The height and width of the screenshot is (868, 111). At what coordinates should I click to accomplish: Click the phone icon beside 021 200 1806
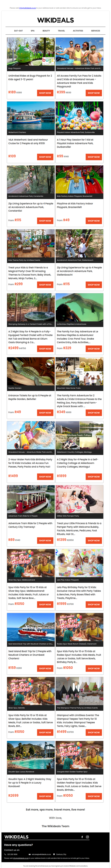(x=5, y=854)
